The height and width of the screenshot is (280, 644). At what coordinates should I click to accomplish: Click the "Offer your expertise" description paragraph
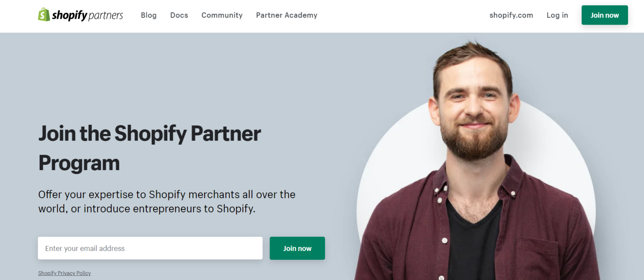click(166, 202)
